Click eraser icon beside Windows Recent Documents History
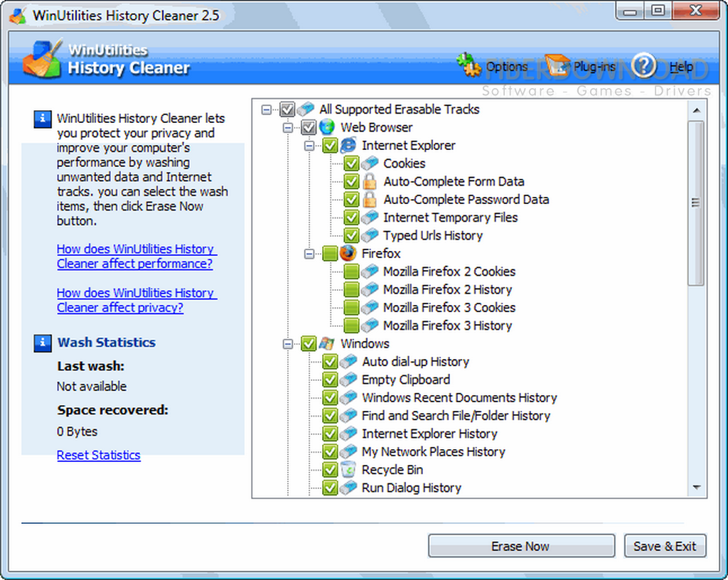Screen dimensions: 728x580 (x=348, y=397)
